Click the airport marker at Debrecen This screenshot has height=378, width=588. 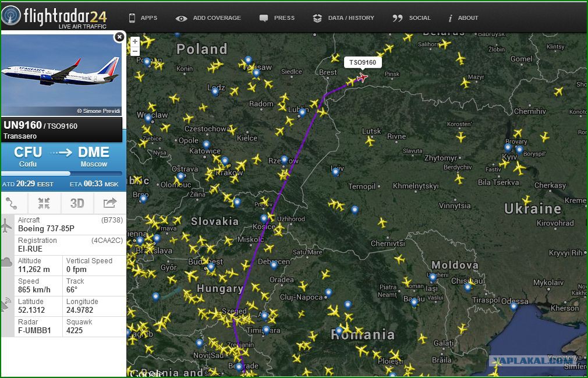274,265
